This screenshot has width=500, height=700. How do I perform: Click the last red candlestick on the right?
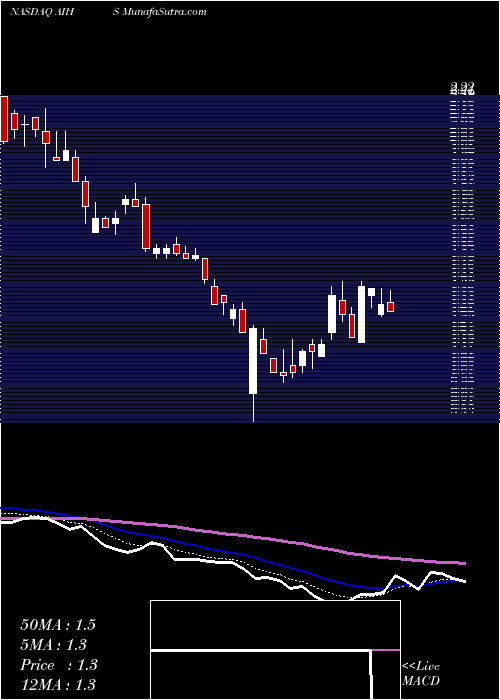pyautogui.click(x=391, y=307)
